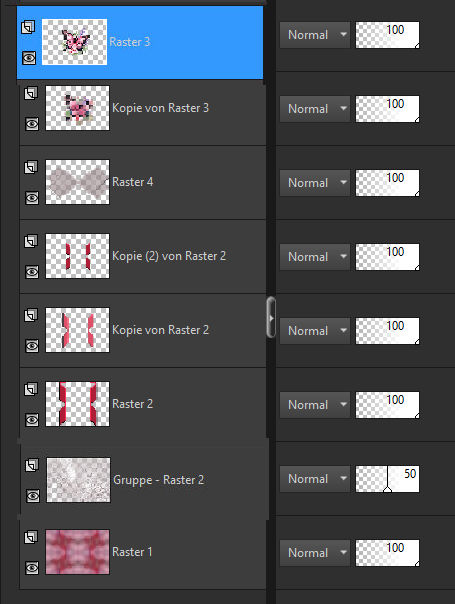The height and width of the screenshot is (604, 455).
Task: Click layer type icon of Raster 1
Action: pyautogui.click(x=31, y=537)
